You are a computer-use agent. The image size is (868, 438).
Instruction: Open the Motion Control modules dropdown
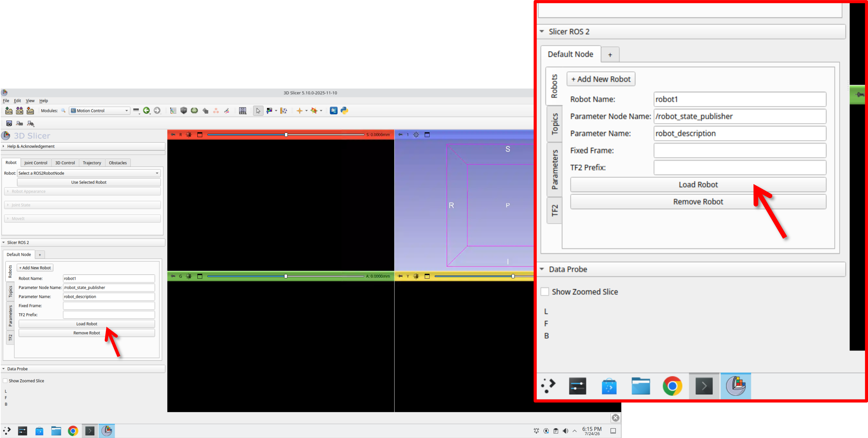click(x=99, y=111)
